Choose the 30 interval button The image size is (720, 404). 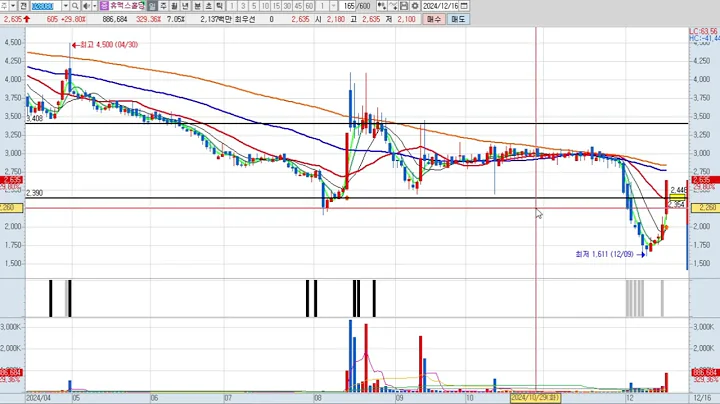[x=287, y=6]
